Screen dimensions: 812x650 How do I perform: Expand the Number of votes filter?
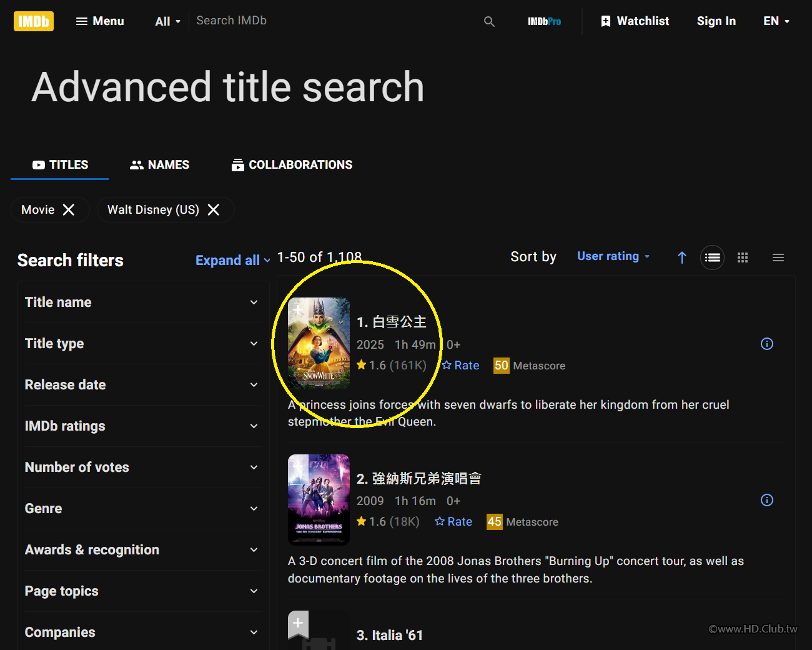(142, 467)
